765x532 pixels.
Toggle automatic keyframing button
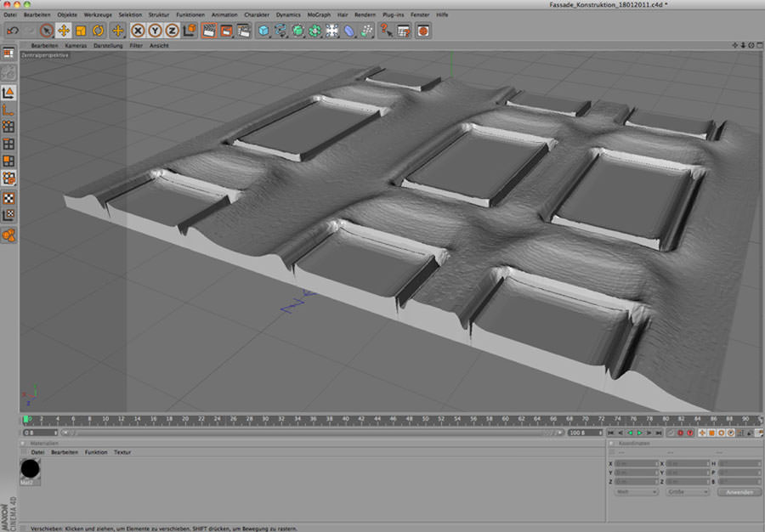click(690, 433)
